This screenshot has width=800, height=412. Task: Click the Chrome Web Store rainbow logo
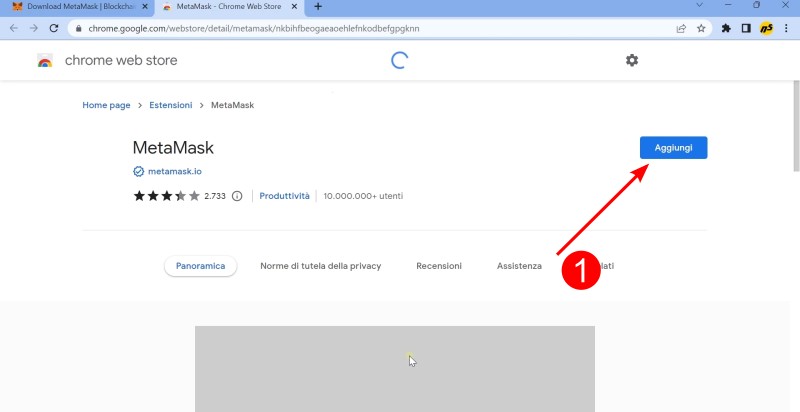point(45,61)
